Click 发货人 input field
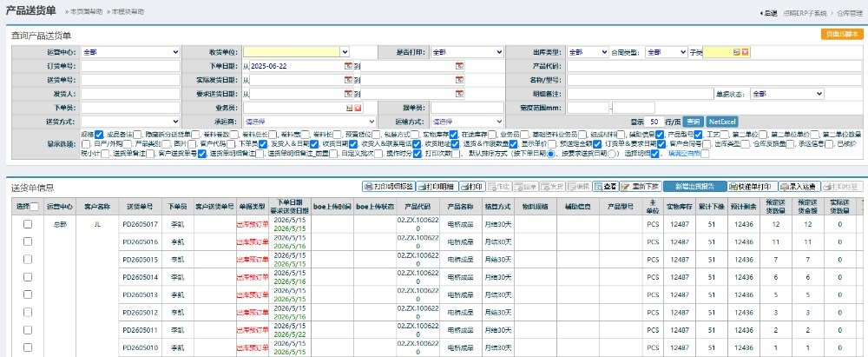The height and width of the screenshot is (357, 868). pyautogui.click(x=131, y=94)
